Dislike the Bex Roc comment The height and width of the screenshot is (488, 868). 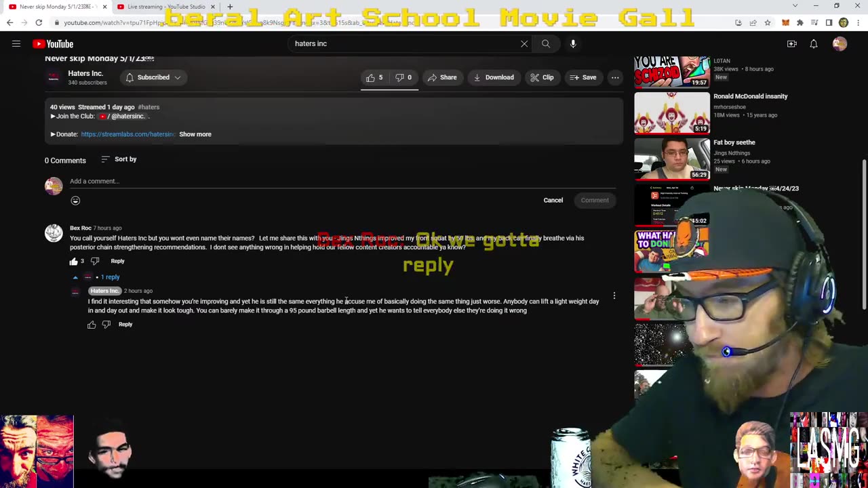[95, 261]
